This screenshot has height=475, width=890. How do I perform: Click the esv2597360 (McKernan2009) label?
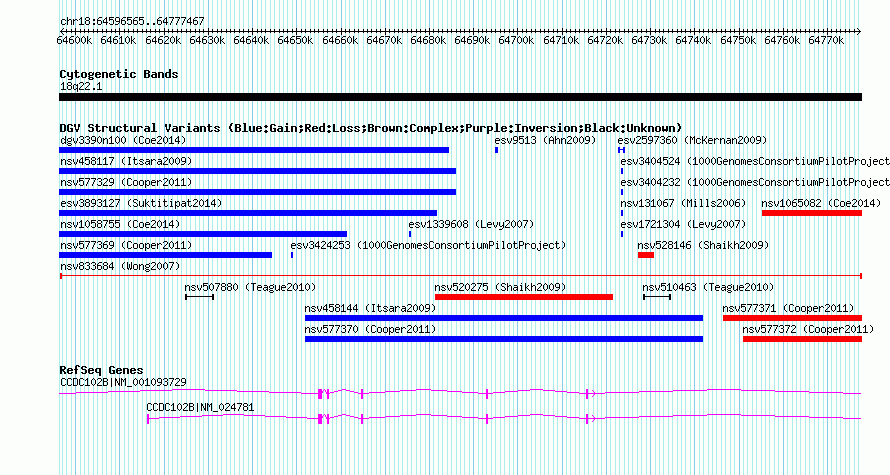click(692, 140)
